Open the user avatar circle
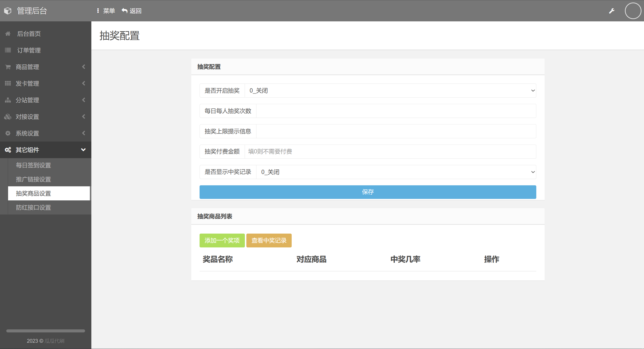This screenshot has height=349, width=644. click(x=633, y=11)
